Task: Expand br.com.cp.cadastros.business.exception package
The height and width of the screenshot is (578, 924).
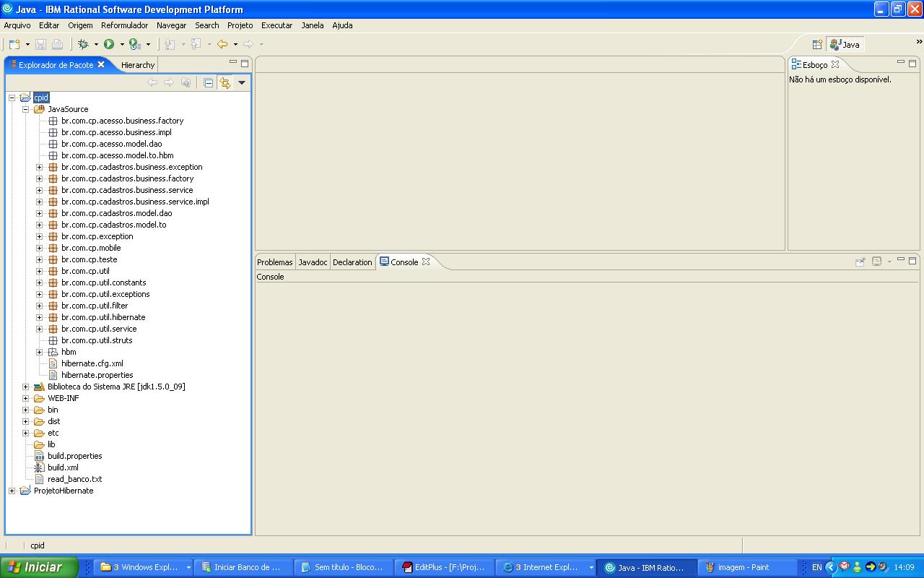Action: 40,167
